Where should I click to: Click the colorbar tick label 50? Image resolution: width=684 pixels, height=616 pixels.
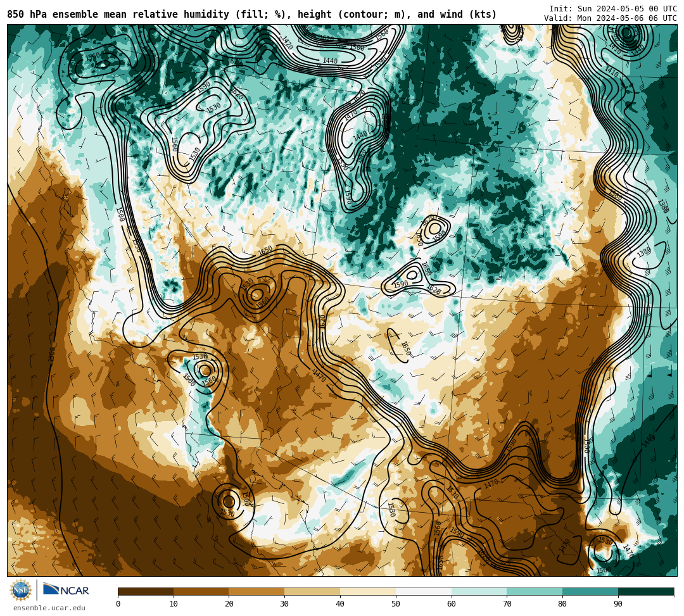396,604
